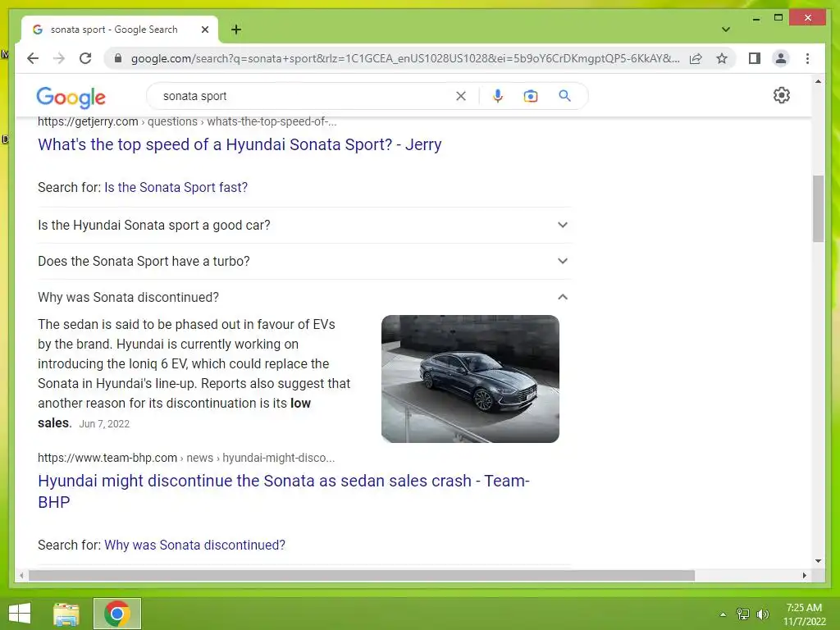Select the sonata sport Google Search tab
The image size is (840, 630).
(x=113, y=30)
